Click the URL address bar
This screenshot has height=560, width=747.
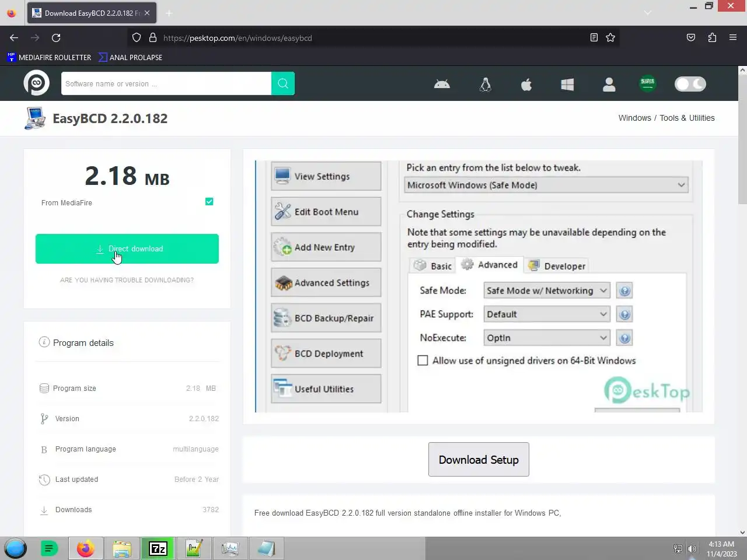(x=373, y=38)
